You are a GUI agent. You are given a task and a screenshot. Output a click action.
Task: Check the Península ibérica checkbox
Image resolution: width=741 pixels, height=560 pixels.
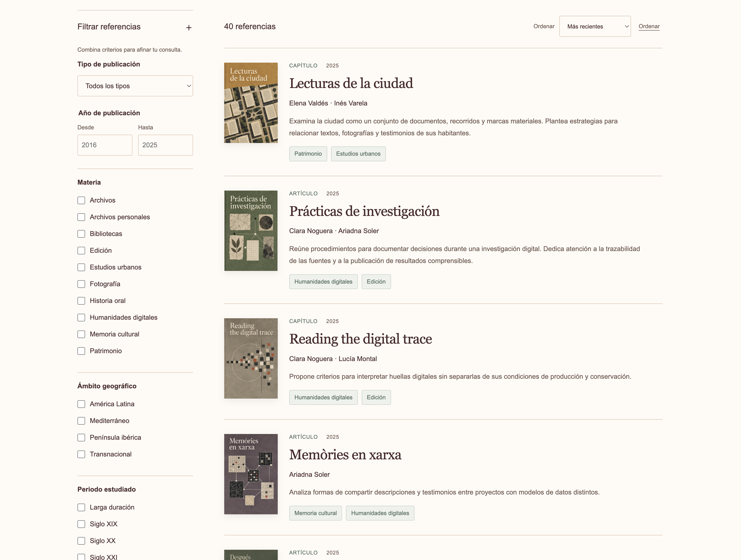(x=81, y=438)
